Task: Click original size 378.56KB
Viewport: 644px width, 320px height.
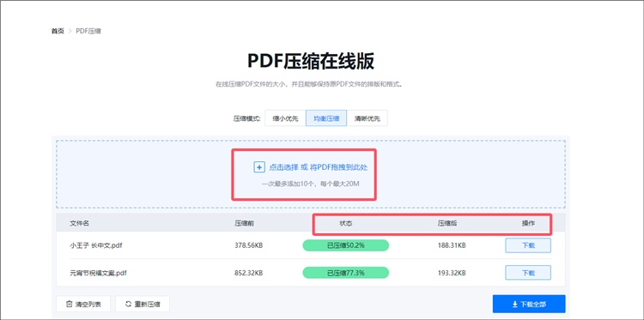Action: point(248,245)
